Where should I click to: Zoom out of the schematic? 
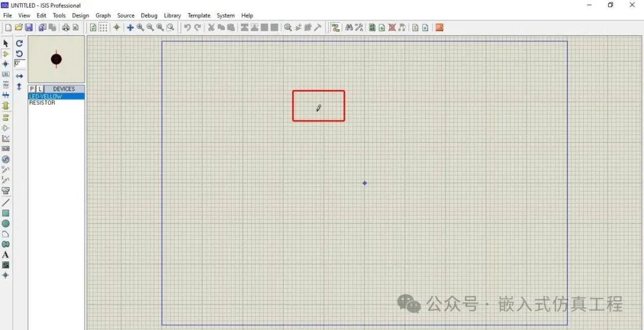150,27
